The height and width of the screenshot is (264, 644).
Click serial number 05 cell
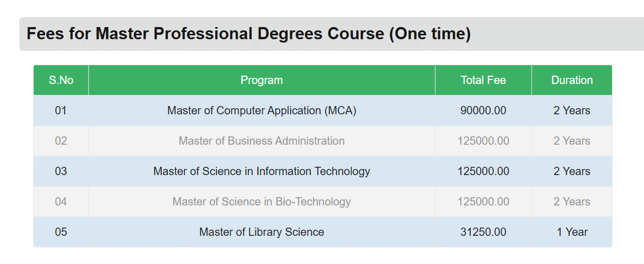click(61, 232)
